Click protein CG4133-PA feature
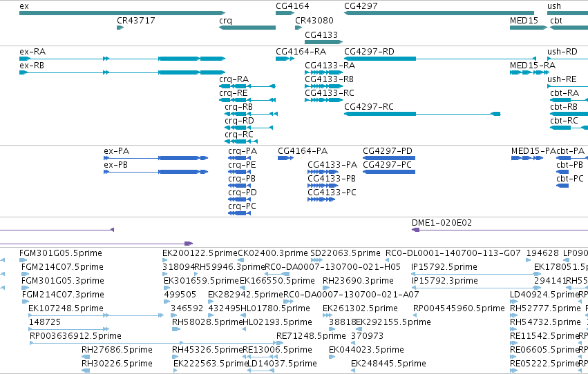Viewport: 588px width, 374px height. [323, 172]
